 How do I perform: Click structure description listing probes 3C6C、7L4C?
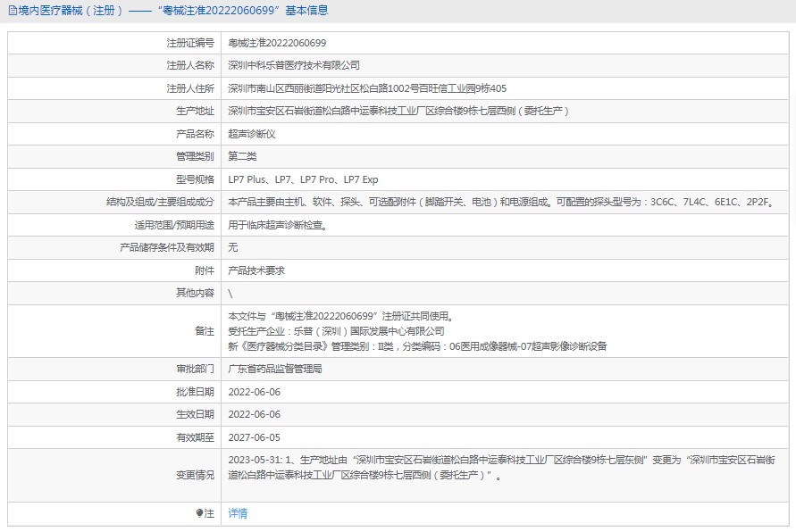click(501, 202)
